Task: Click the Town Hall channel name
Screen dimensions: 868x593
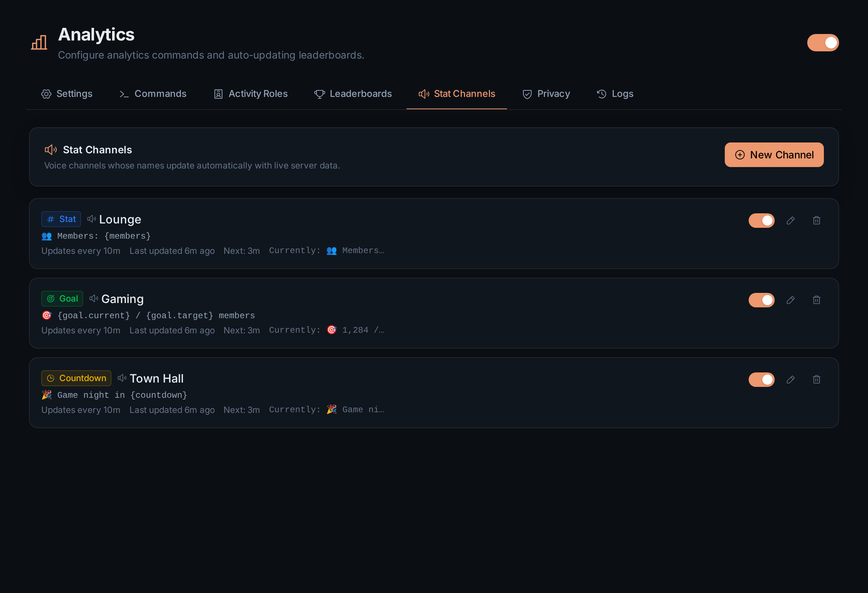Action: coord(157,379)
